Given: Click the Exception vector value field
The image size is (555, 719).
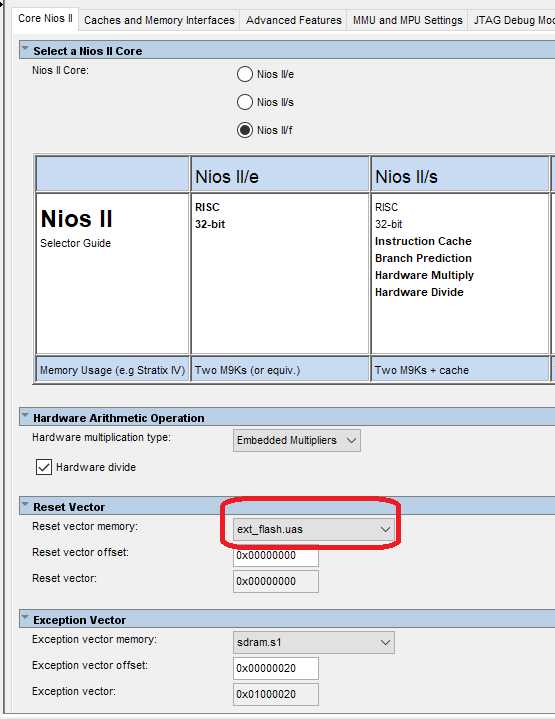Looking at the screenshot, I should point(276,694).
